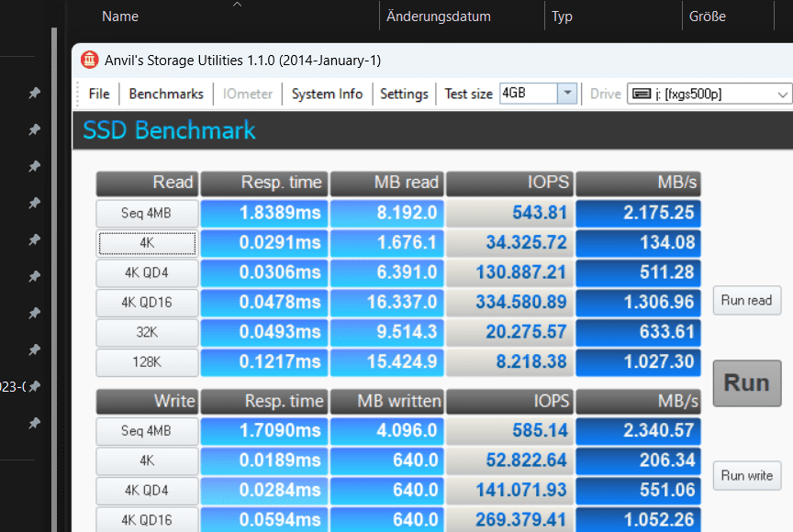Click the 32K MB read value 9.514.3
793x532 pixels.
point(387,332)
